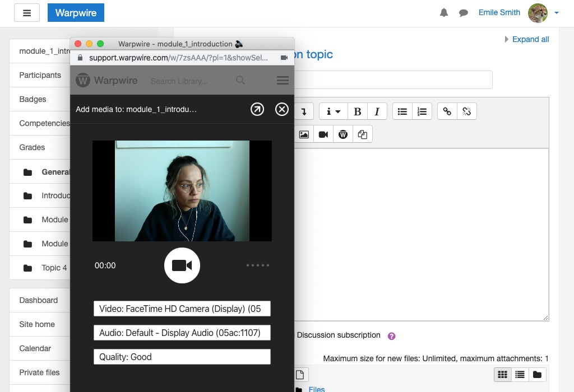Click the Warpwire site home button
The height and width of the screenshot is (392, 574).
76,13
